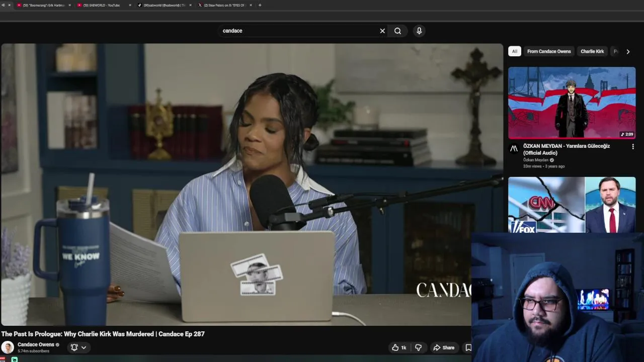Click the video title 'The Past Is Prologue'

(103, 334)
